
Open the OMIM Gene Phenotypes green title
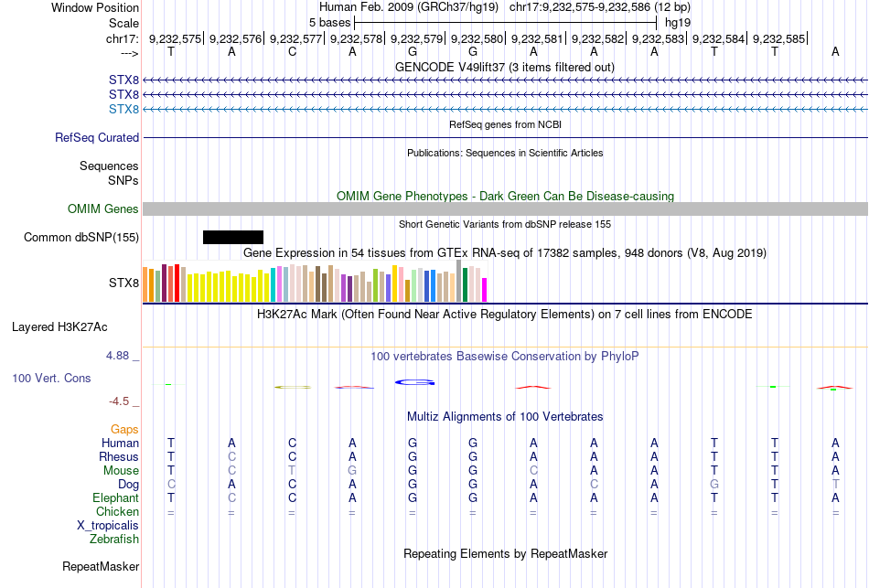coord(505,197)
